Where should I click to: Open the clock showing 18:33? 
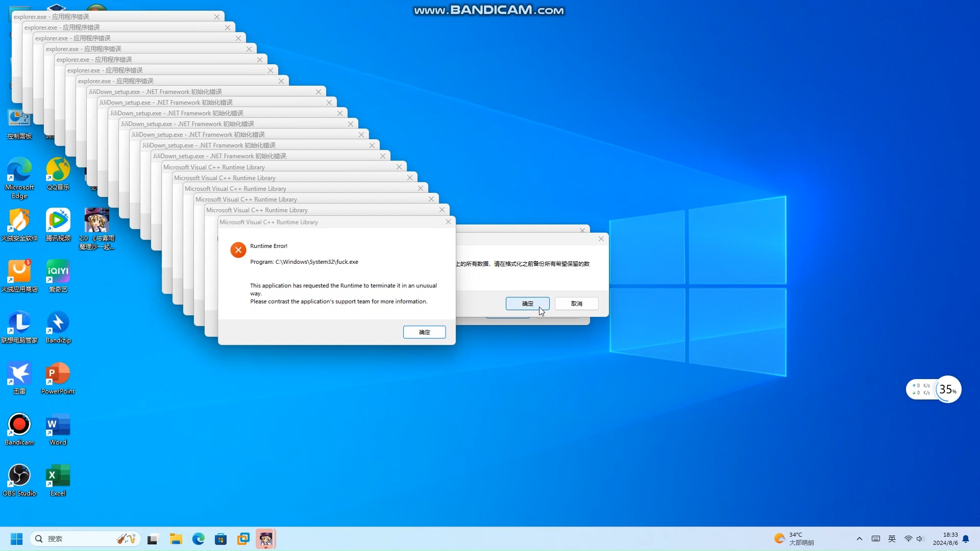click(x=945, y=539)
